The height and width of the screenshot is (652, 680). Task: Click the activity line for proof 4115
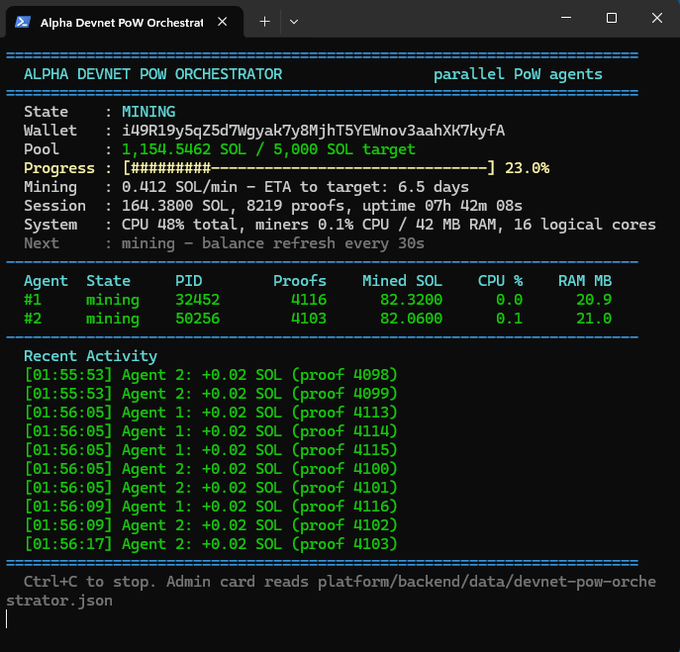211,450
